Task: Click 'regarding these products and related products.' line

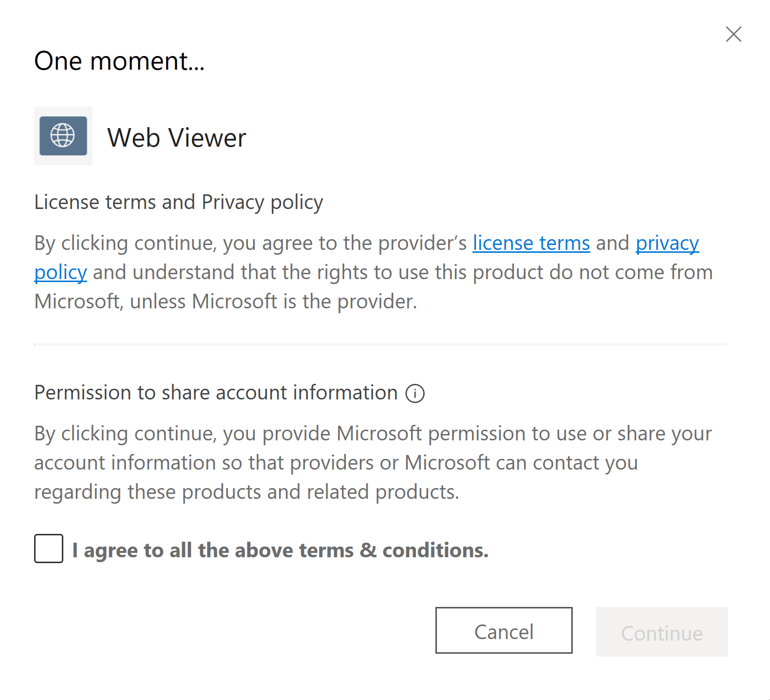Action: pyautogui.click(x=246, y=492)
